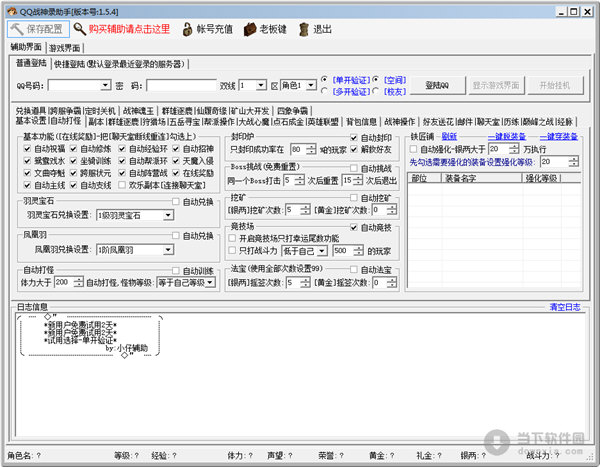The height and width of the screenshot is (467, 600).
Task: Open the 1阶凤凰羽 dropdown
Action: (x=168, y=250)
